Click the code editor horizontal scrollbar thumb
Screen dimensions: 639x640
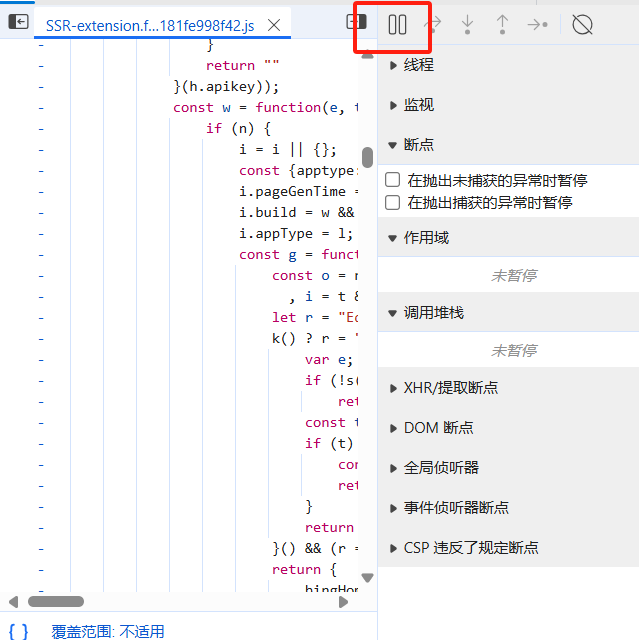tap(56, 601)
